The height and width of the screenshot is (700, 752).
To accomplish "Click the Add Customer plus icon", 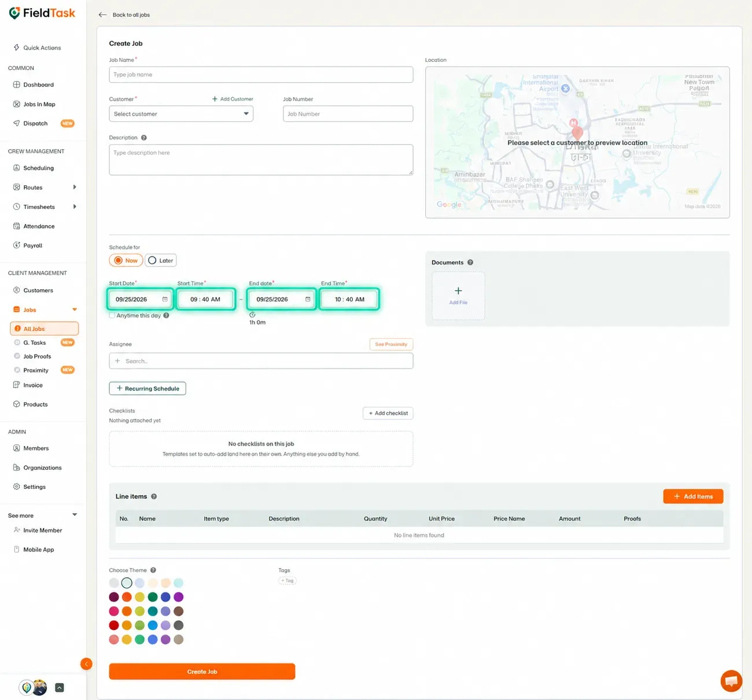I will pyautogui.click(x=215, y=99).
